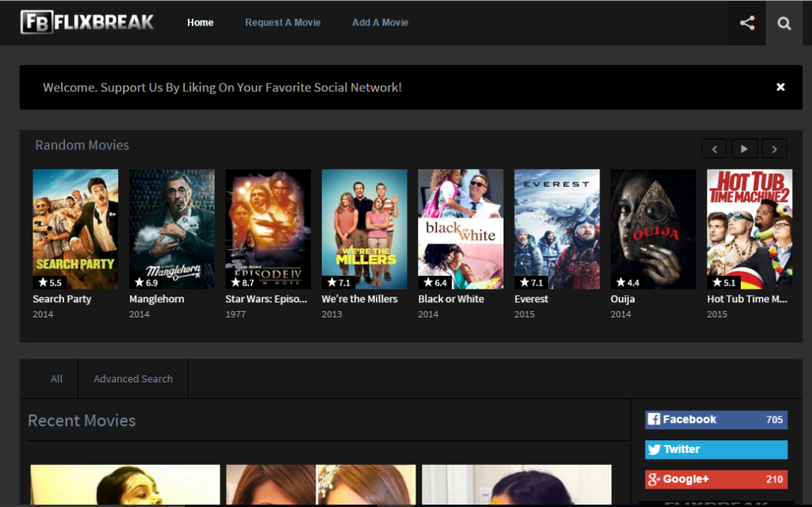Click the year 2013 under Millers

(x=332, y=314)
